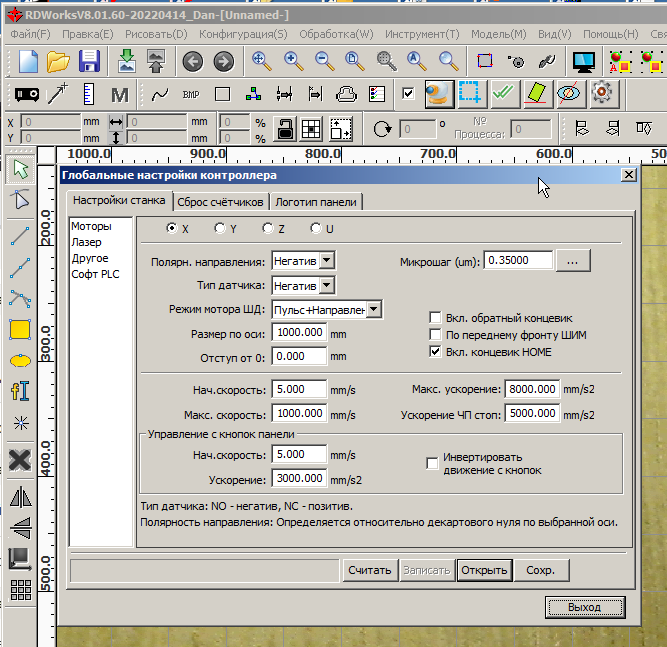667x647 pixels.
Task: Enable the Вкл. обратный концевик checkbox
Action: coord(435,316)
